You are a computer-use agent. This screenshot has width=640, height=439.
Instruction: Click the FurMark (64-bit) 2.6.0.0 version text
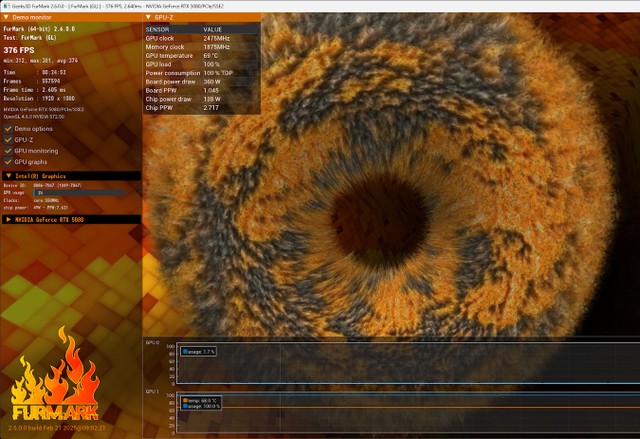click(39, 29)
